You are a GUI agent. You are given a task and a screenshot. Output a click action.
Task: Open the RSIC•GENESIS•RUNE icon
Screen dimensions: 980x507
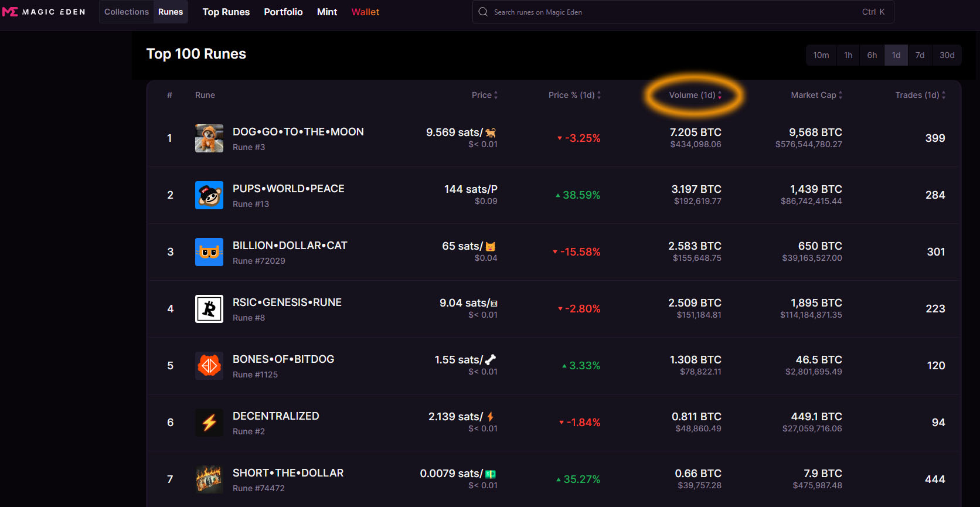209,309
